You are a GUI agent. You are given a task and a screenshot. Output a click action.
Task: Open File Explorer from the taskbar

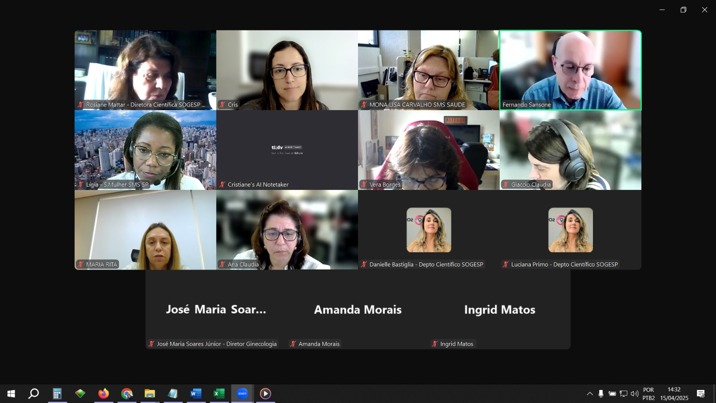150,393
